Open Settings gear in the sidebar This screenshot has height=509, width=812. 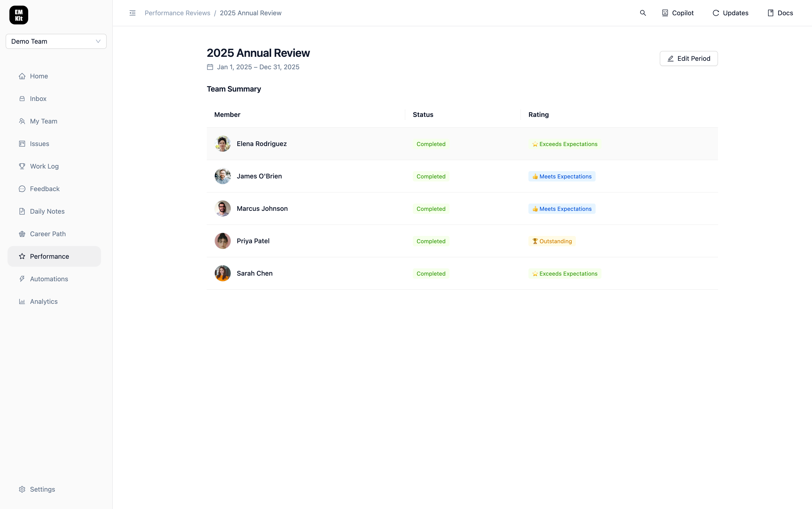22,489
